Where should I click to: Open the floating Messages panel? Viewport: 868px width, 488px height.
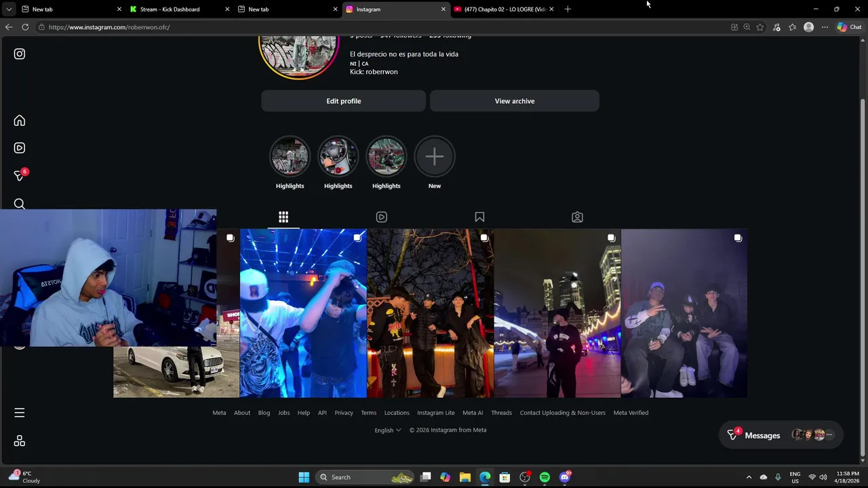(x=781, y=435)
